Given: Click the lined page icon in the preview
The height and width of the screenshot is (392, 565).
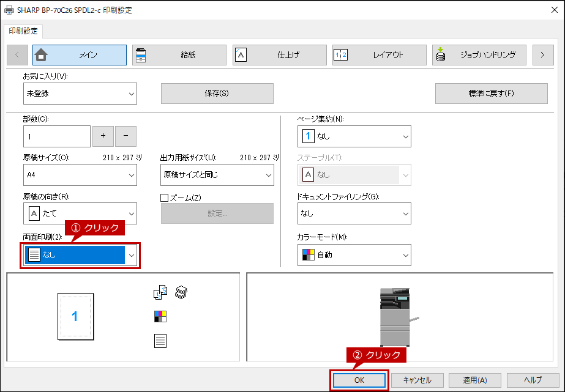Looking at the screenshot, I should (x=160, y=341).
